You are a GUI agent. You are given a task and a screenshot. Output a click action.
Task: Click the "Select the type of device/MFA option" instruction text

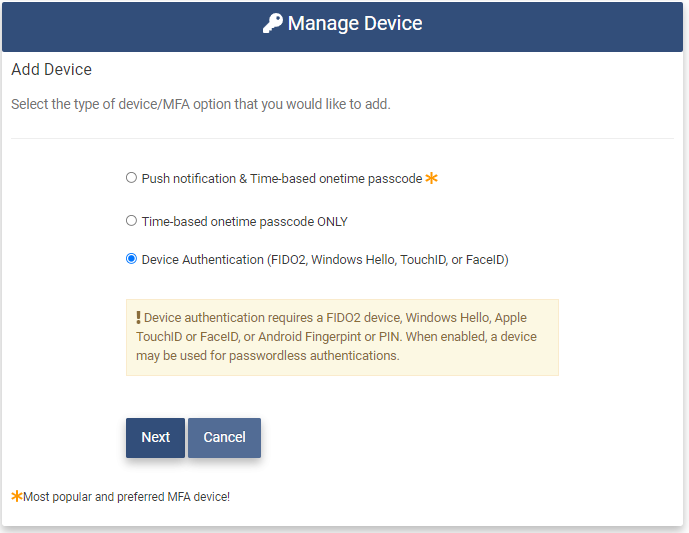[200, 104]
